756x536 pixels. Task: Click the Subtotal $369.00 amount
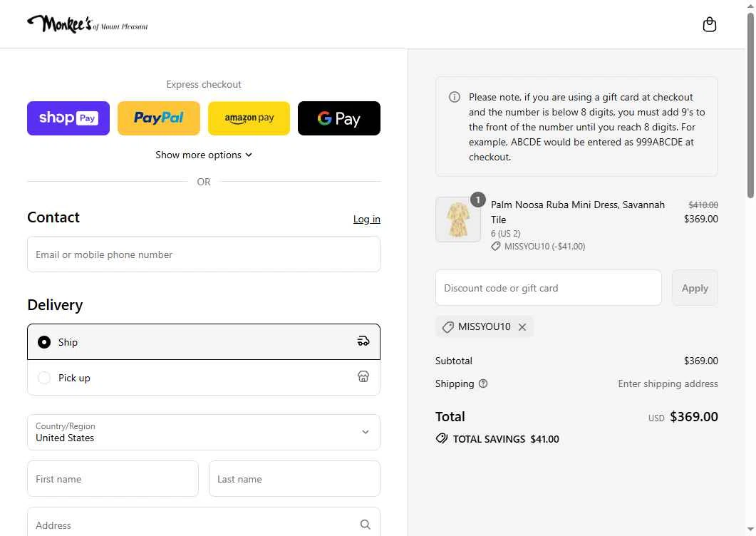coord(700,361)
